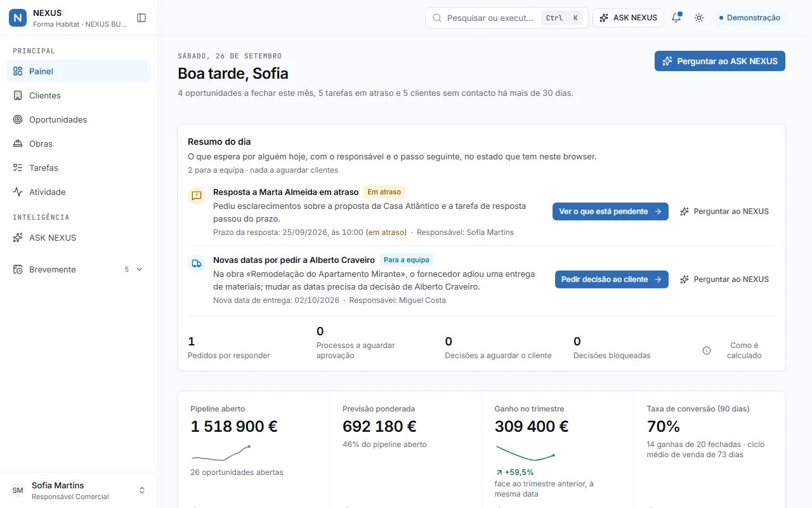The width and height of the screenshot is (812, 508).
Task: Click Pedir decisão ao cliente button
Action: [612, 279]
